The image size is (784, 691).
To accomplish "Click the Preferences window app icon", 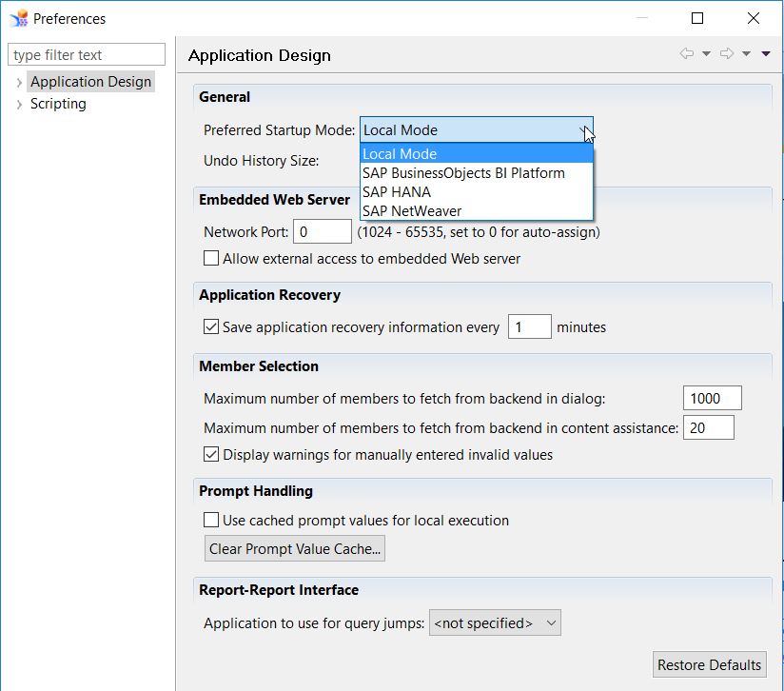I will click(x=19, y=18).
